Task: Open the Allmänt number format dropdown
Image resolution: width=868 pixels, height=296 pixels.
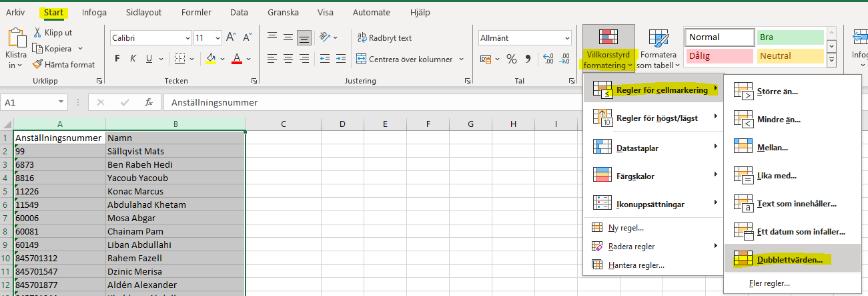Action: coord(567,38)
